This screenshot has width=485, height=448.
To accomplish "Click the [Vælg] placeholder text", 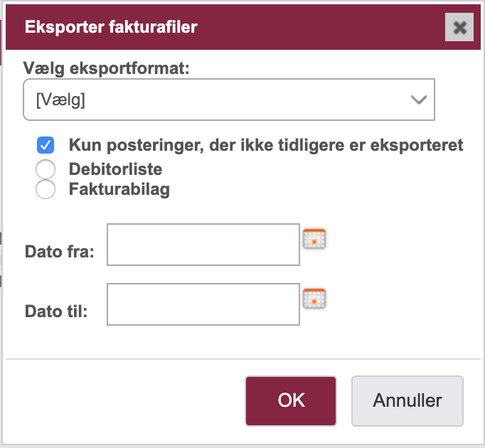I will click(x=60, y=100).
